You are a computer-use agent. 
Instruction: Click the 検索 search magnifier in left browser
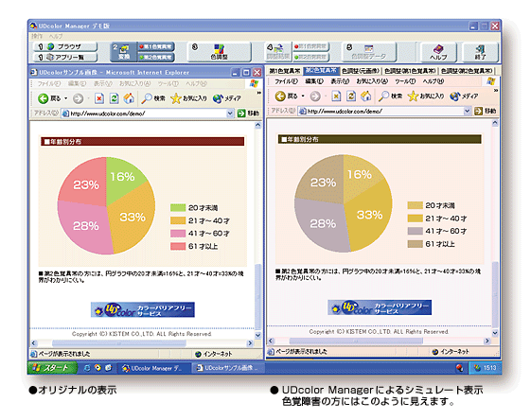tap(147, 98)
